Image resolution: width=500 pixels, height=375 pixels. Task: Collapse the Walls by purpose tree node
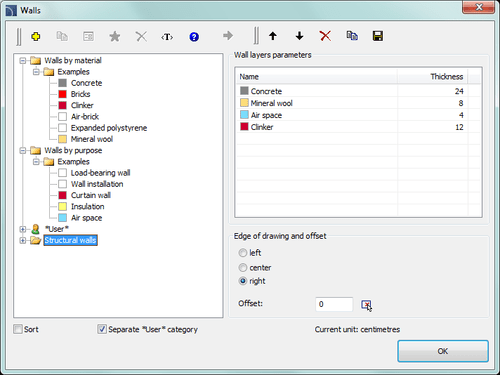pyautogui.click(x=23, y=151)
